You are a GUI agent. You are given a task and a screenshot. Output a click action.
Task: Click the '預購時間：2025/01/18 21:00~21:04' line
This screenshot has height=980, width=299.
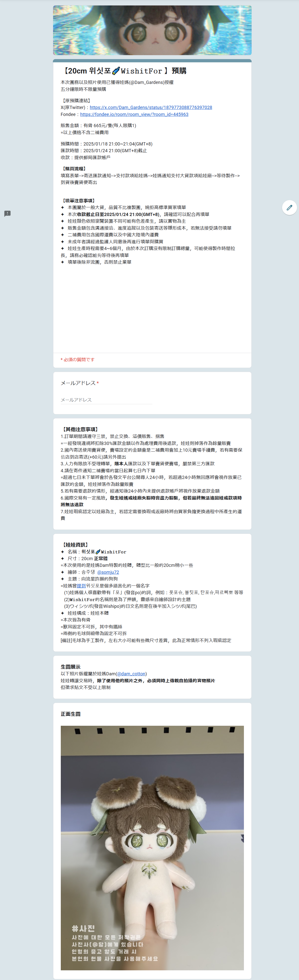pyautogui.click(x=106, y=144)
